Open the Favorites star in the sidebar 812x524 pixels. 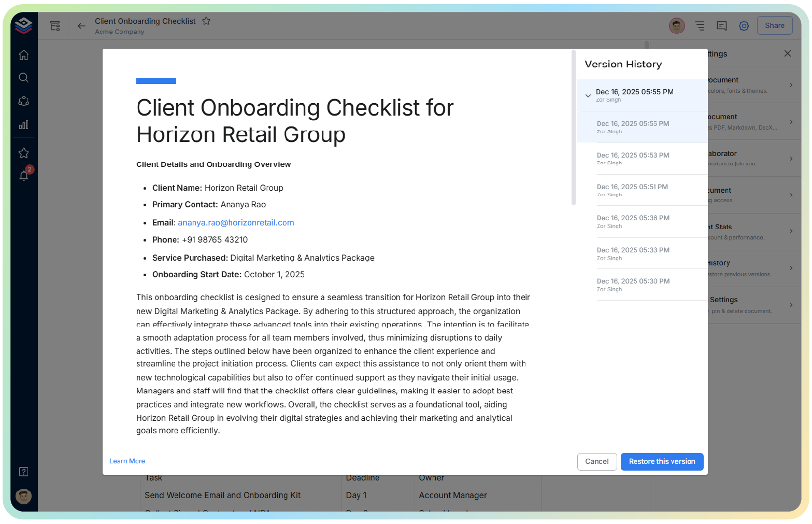click(x=23, y=152)
